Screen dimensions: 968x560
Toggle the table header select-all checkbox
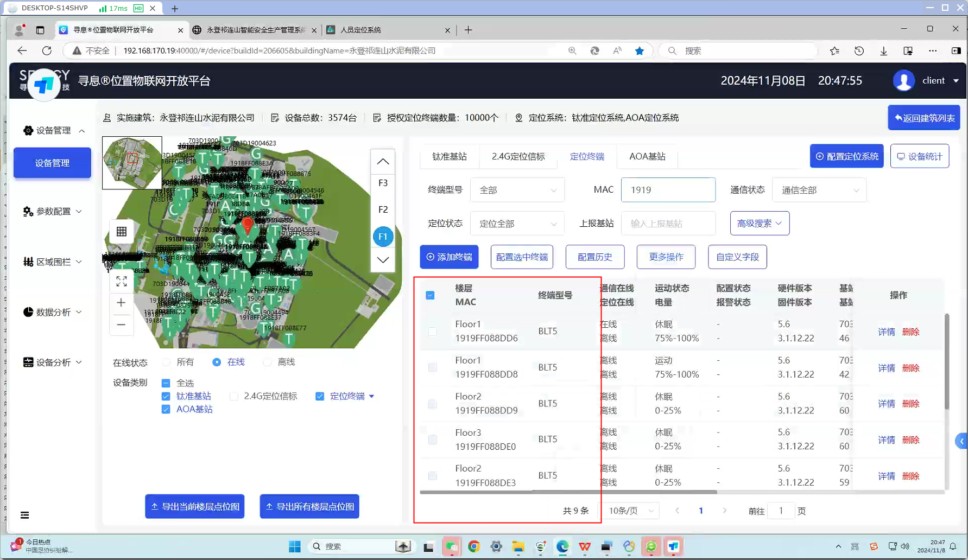pos(430,295)
